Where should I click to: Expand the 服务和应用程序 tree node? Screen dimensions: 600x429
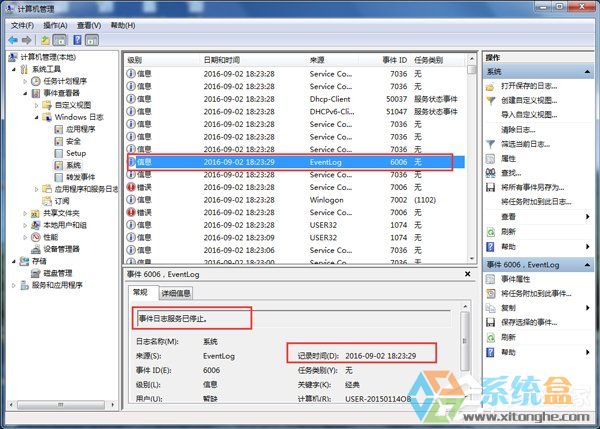(x=14, y=285)
